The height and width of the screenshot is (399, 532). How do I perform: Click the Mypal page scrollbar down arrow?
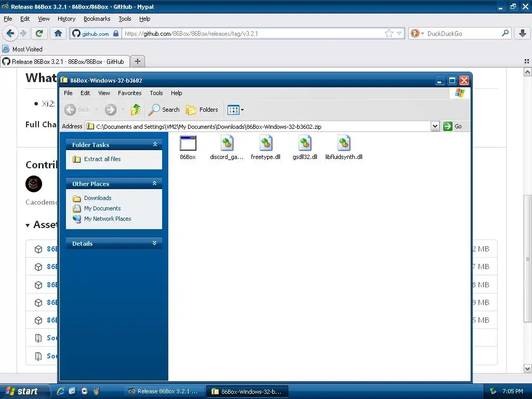point(527,368)
